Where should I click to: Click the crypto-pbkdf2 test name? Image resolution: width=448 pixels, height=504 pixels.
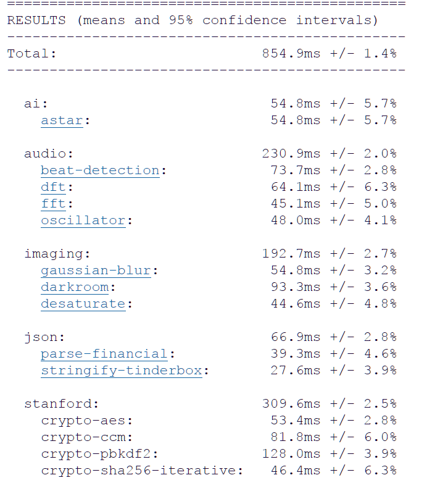[97, 454]
